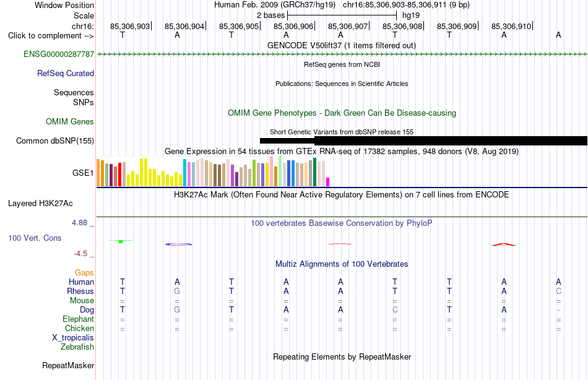
Task: Click the red bar in GSE1 expression chart
Action: [119, 175]
